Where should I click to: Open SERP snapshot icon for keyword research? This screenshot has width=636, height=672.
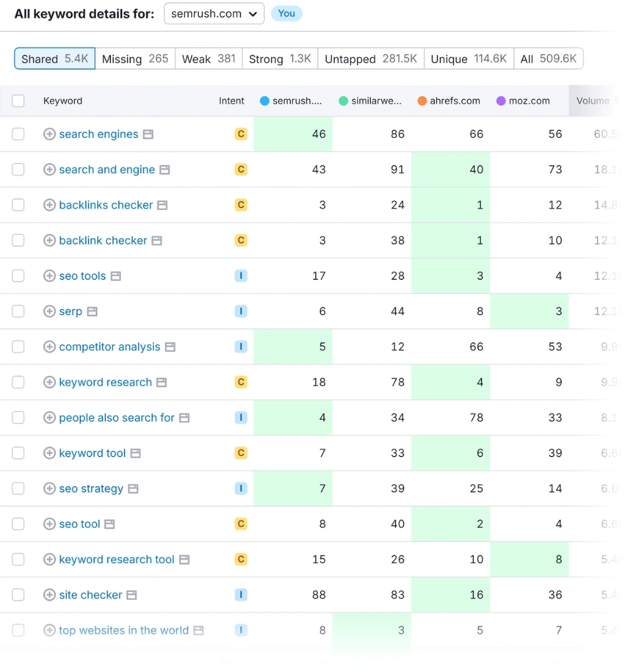coord(161,383)
